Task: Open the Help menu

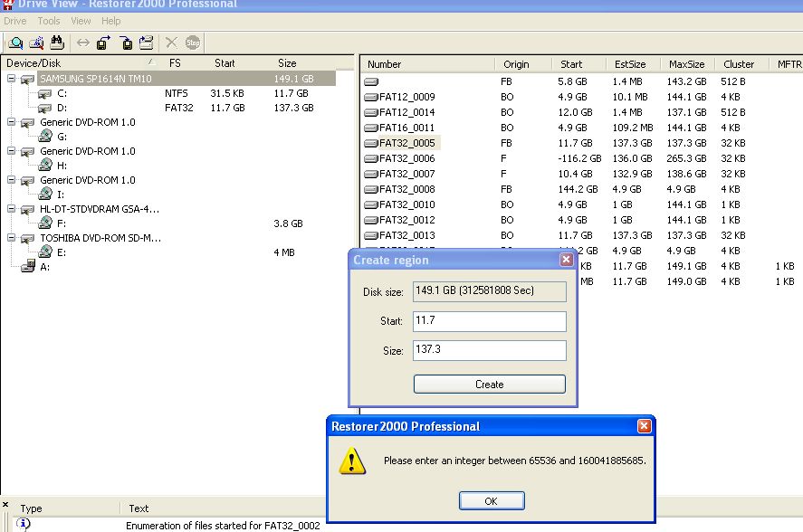Action: point(111,21)
